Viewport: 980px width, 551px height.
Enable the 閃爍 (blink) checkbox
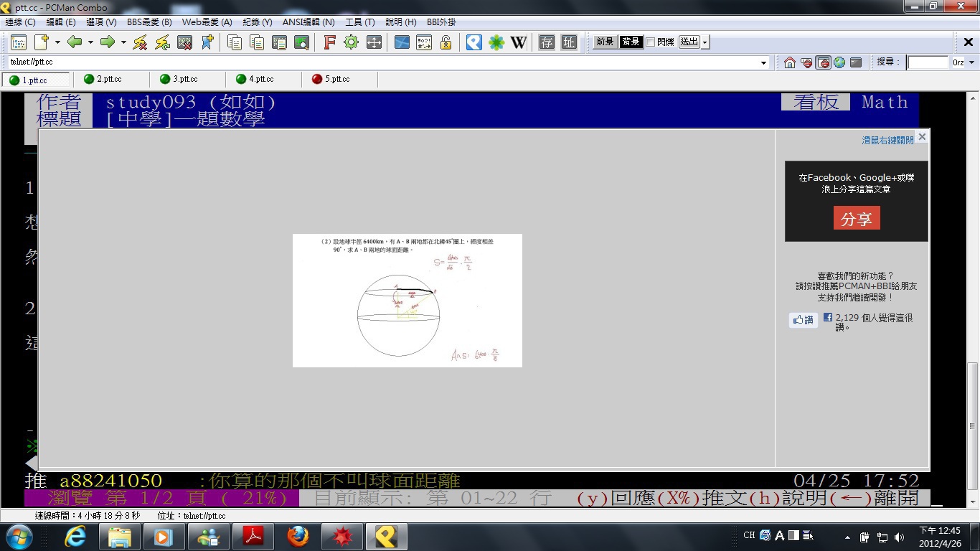pyautogui.click(x=650, y=42)
